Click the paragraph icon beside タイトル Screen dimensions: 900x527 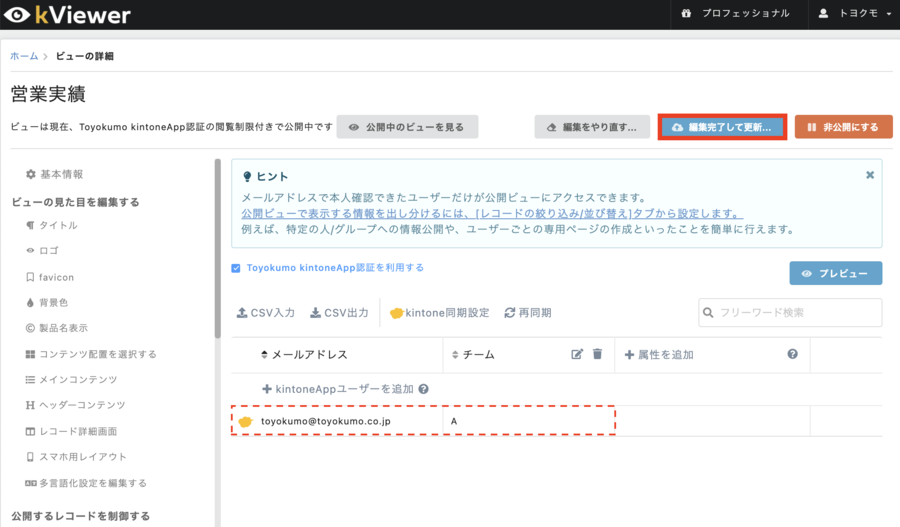pyautogui.click(x=30, y=225)
